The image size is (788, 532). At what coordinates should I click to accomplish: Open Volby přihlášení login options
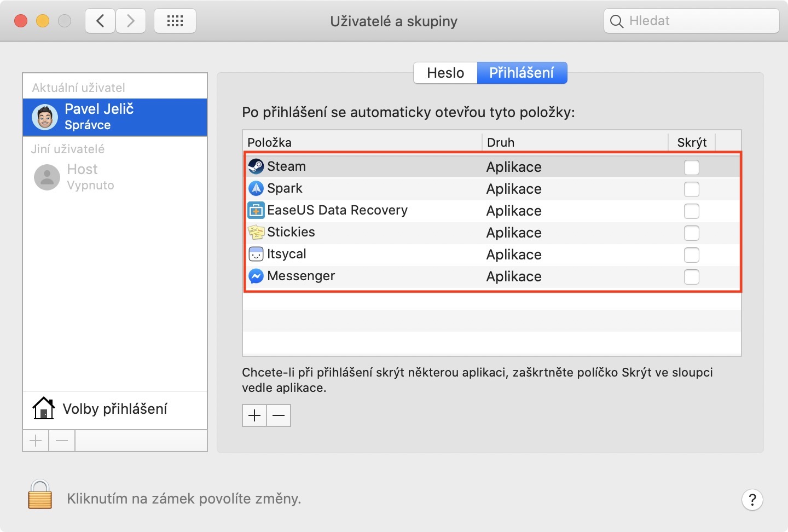click(x=115, y=409)
